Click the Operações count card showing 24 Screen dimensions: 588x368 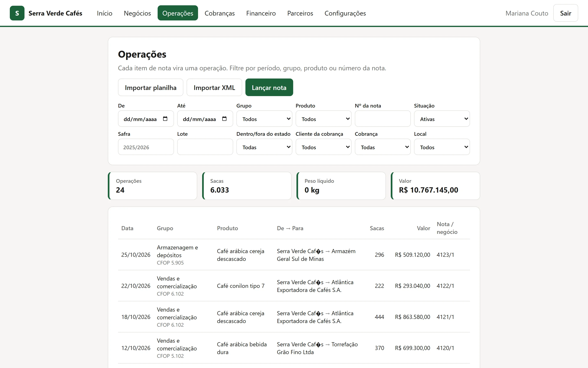point(152,186)
